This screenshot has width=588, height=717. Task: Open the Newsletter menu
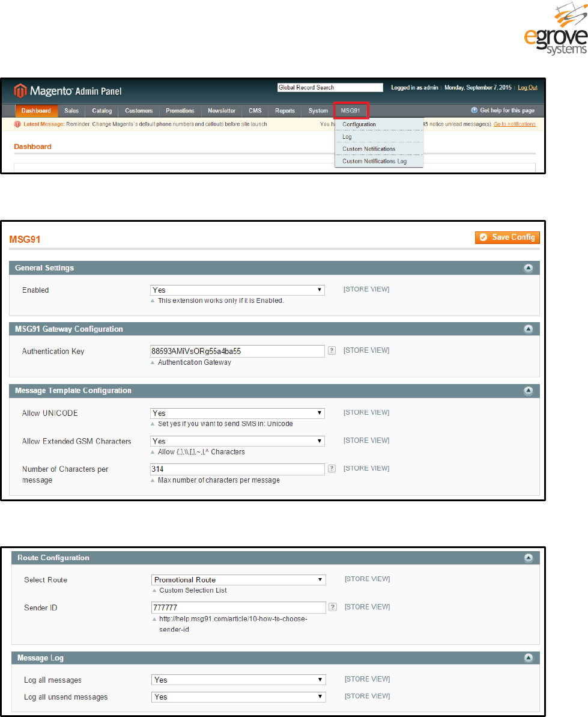point(222,111)
